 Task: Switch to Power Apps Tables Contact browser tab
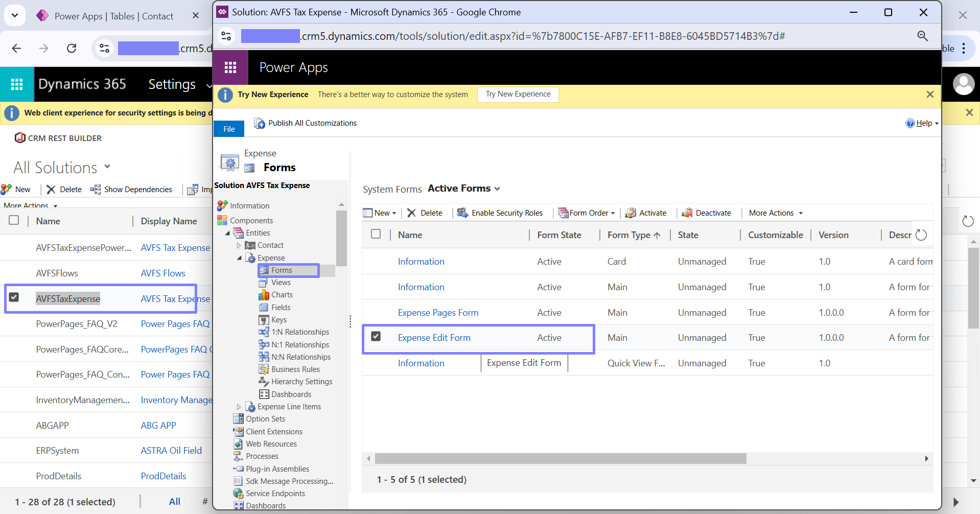click(x=114, y=16)
